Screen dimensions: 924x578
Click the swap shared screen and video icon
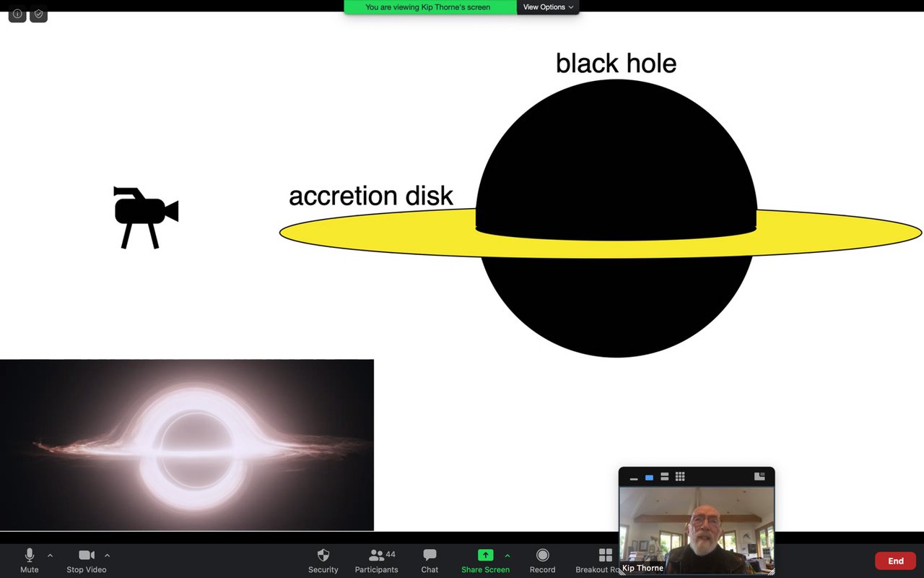point(759,477)
